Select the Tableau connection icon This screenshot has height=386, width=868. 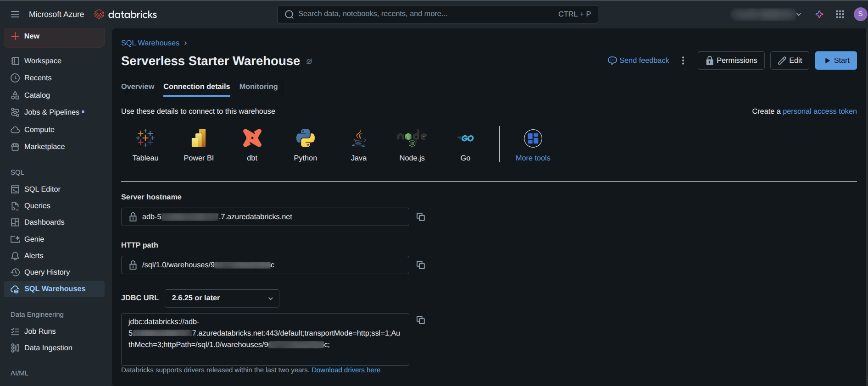tap(145, 138)
